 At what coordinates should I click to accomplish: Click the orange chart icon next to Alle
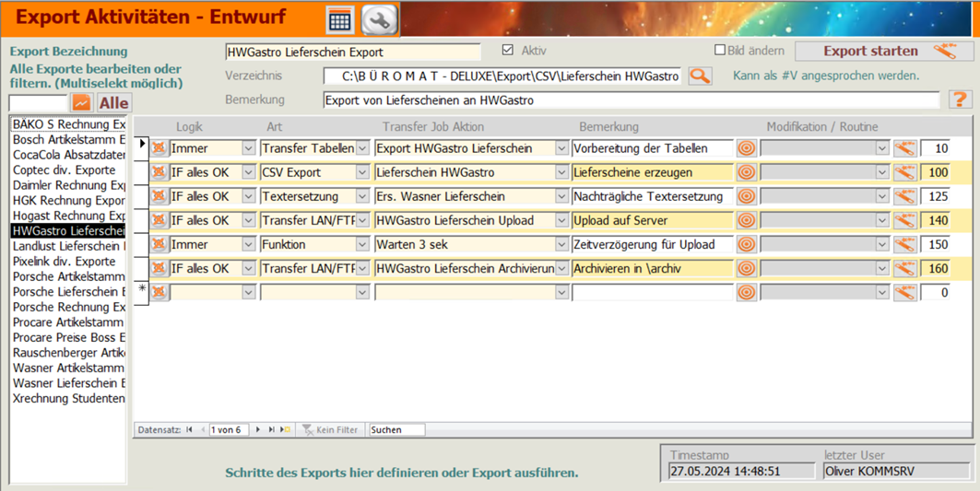point(82,102)
